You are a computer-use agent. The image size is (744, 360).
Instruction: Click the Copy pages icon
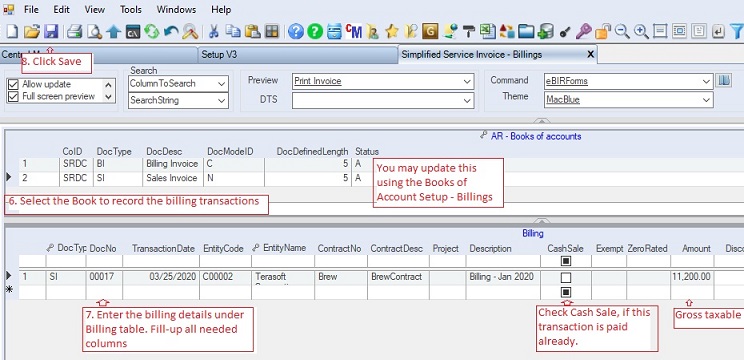(x=233, y=32)
